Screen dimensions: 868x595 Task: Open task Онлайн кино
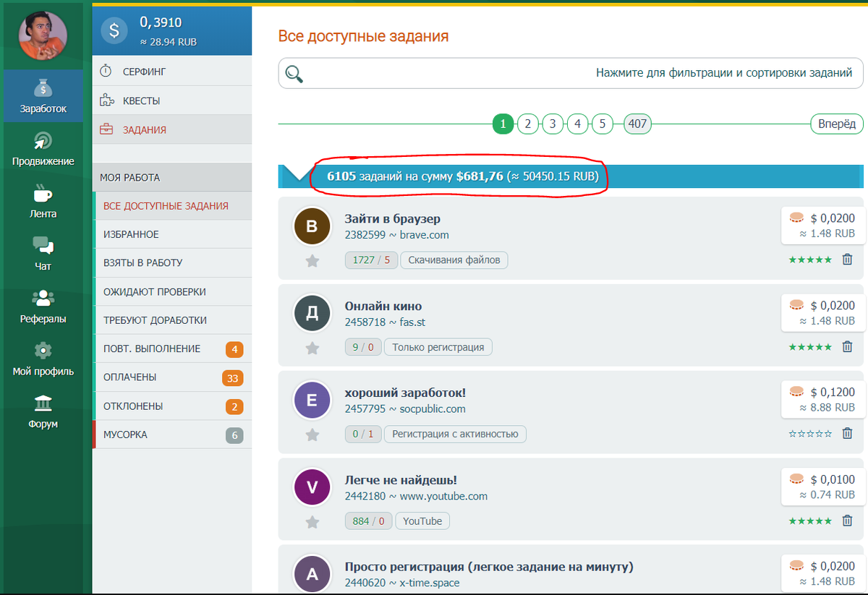click(x=383, y=306)
